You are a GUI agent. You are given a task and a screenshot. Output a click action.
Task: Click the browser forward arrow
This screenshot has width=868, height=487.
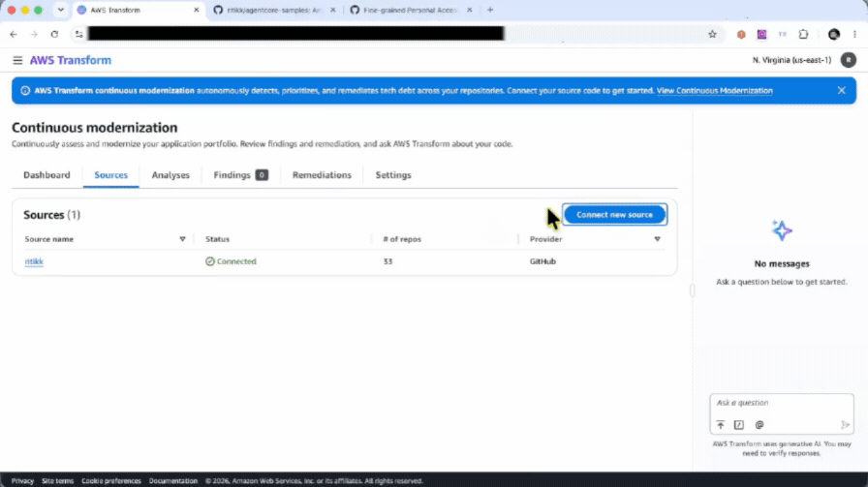34,34
